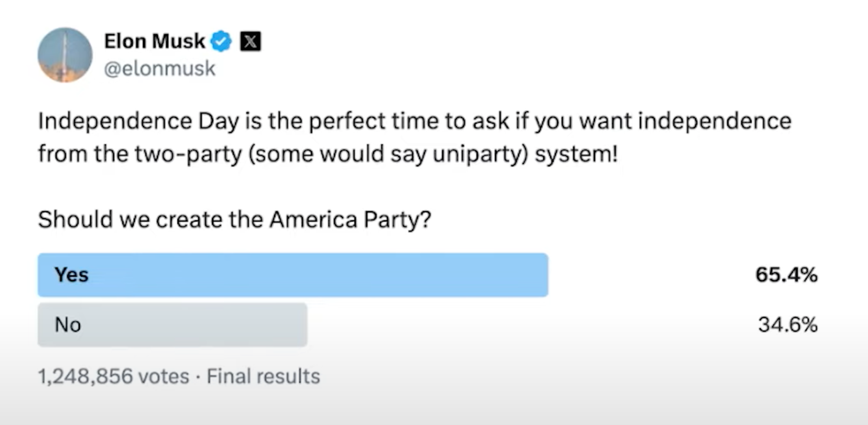
Task: Select the gray No poll bar
Action: (173, 325)
